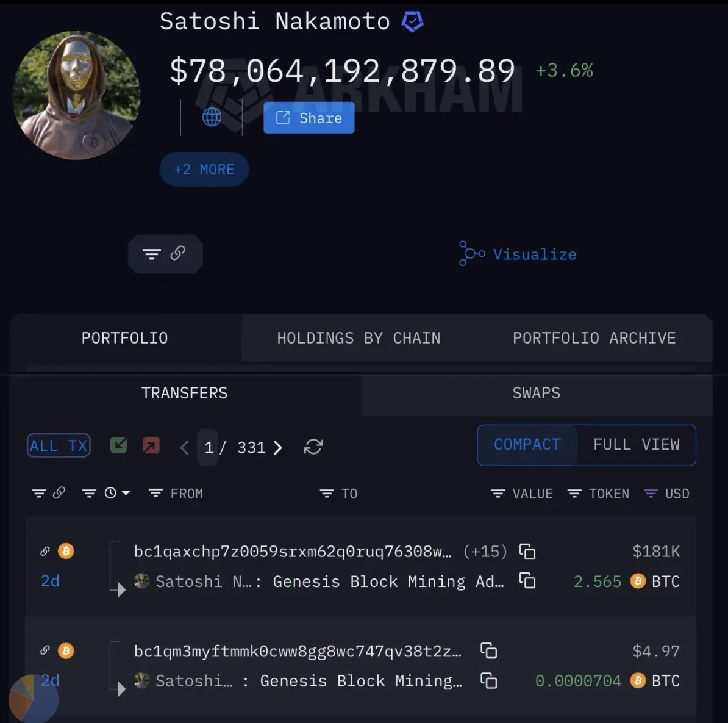728x723 pixels.
Task: Toggle incoming transfers green arrow filter
Action: (x=119, y=445)
